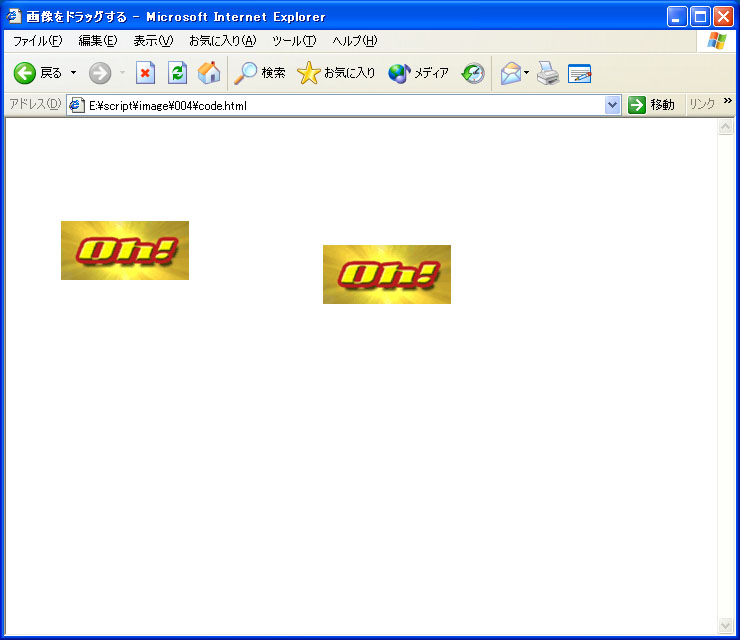740x640 pixels.
Task: Open the 表示(V) menu
Action: tap(153, 41)
